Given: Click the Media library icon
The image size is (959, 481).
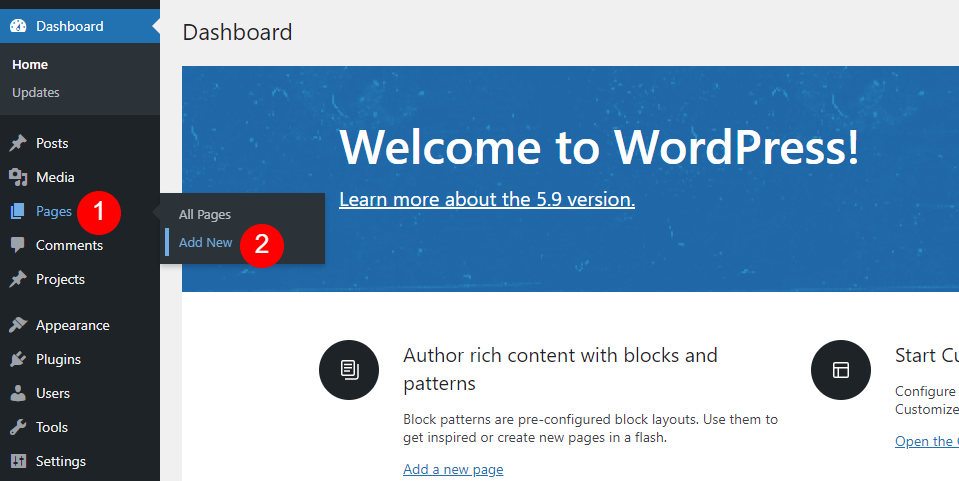Looking at the screenshot, I should tap(18, 177).
